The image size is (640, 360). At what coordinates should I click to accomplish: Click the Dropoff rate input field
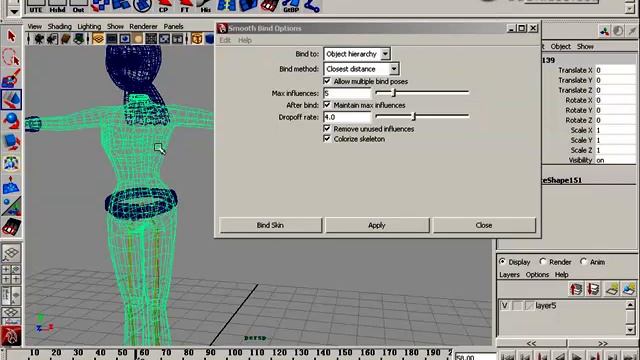tap(347, 117)
